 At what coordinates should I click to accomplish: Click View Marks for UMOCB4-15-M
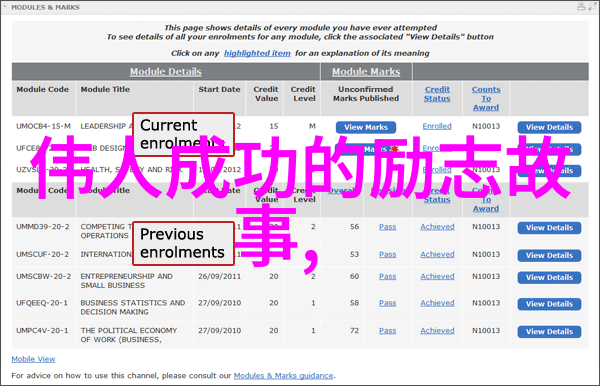tap(366, 127)
